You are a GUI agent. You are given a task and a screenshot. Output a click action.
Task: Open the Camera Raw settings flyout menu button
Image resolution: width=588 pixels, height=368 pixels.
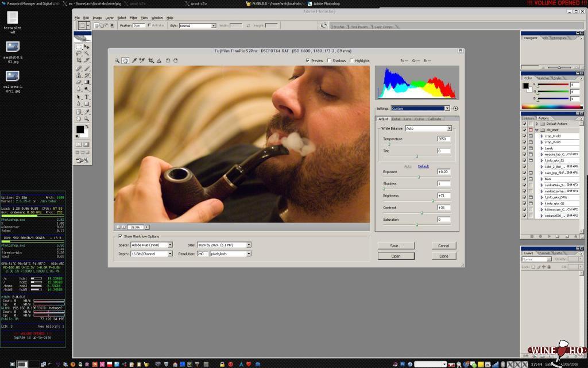point(455,109)
